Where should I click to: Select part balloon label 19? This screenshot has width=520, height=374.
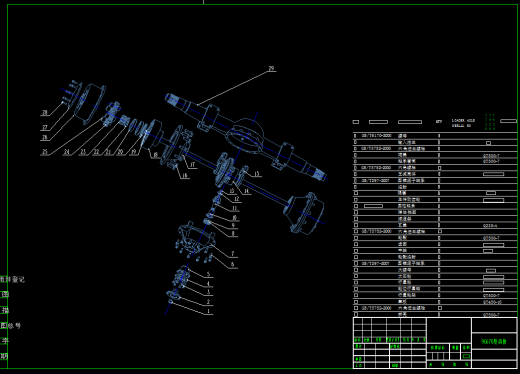click(x=134, y=152)
